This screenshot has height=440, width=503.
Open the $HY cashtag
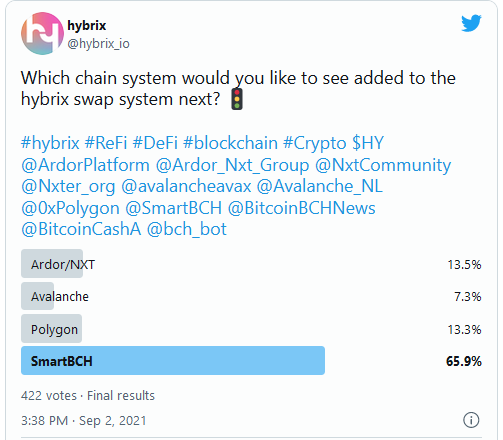point(368,143)
